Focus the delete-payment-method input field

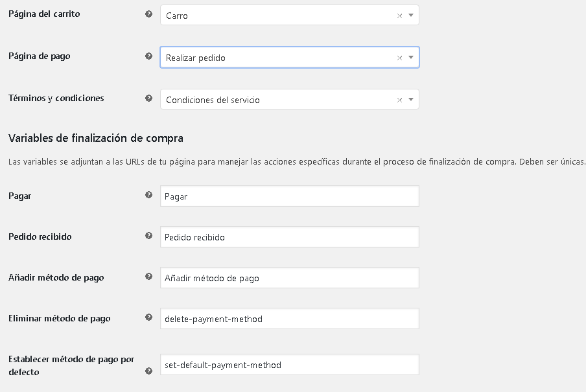click(290, 319)
